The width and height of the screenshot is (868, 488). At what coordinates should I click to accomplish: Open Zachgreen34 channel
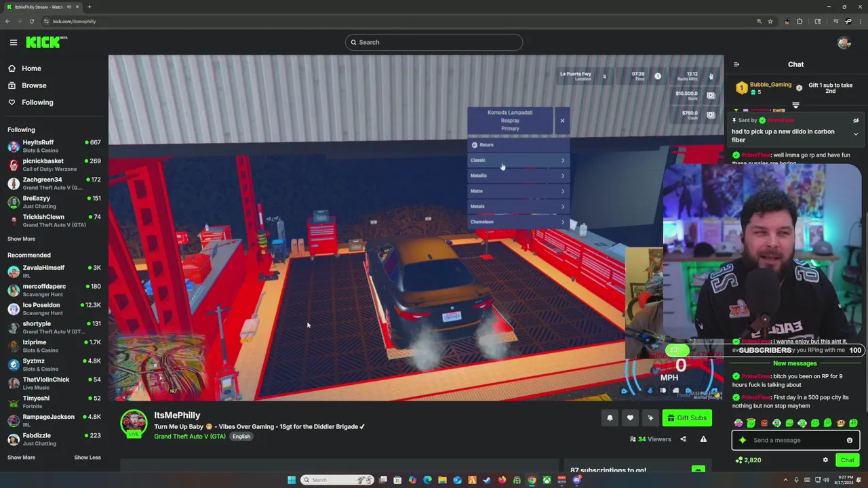pyautogui.click(x=54, y=183)
